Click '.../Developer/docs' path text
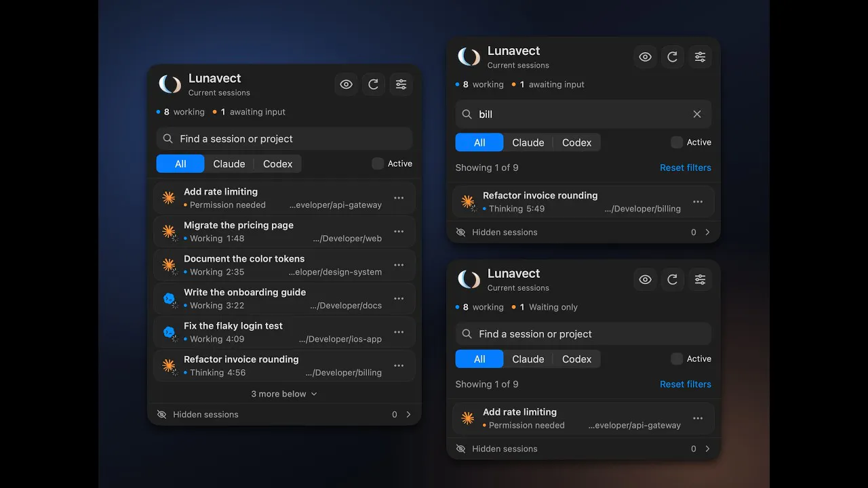 pos(346,306)
